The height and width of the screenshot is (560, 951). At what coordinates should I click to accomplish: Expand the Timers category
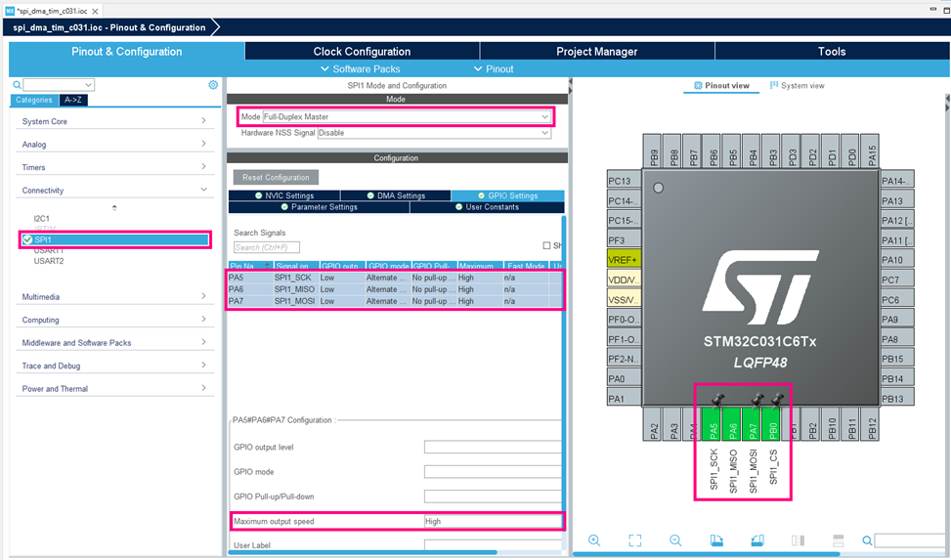[114, 167]
